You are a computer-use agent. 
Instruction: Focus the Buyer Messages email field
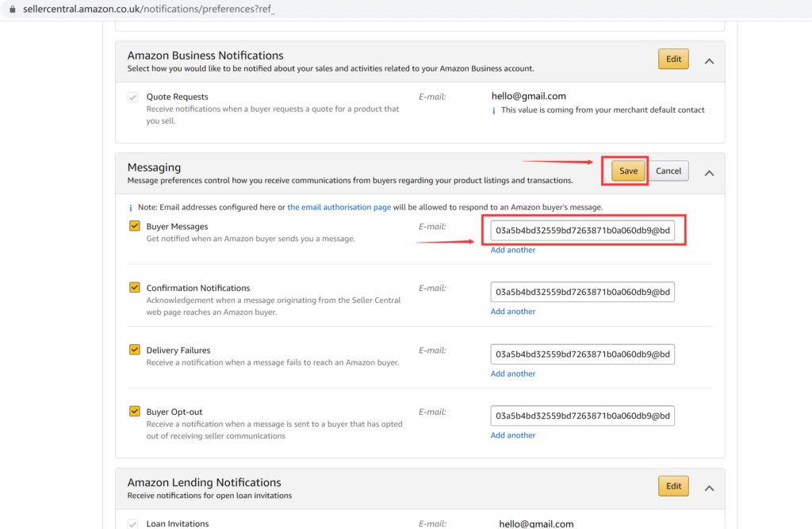583,231
